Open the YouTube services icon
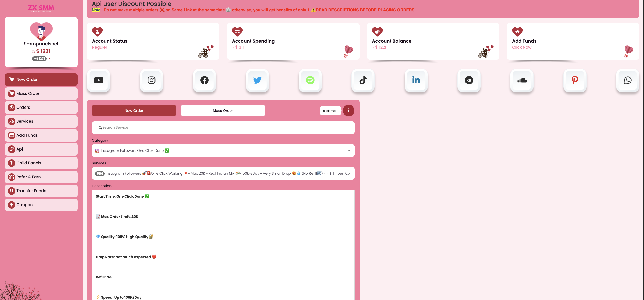This screenshot has width=644, height=300. pos(99,80)
